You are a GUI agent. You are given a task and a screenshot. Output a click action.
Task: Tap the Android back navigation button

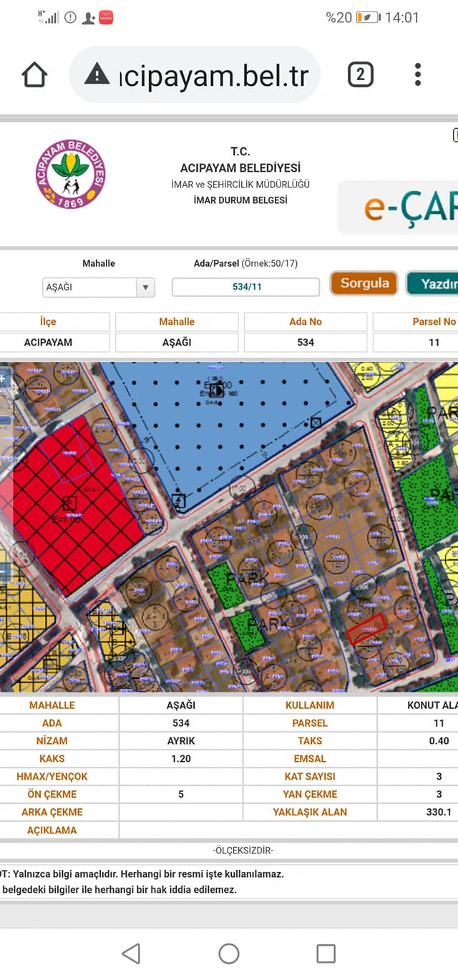tap(131, 953)
